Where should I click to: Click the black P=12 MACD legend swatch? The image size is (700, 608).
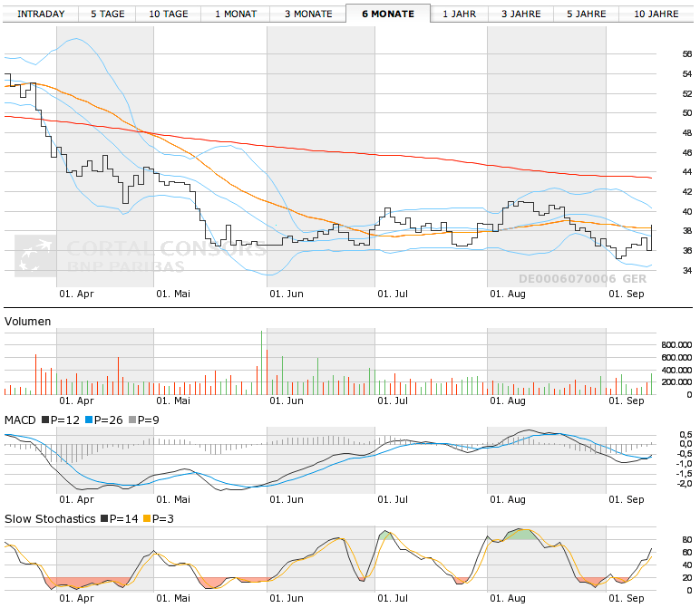(x=44, y=420)
